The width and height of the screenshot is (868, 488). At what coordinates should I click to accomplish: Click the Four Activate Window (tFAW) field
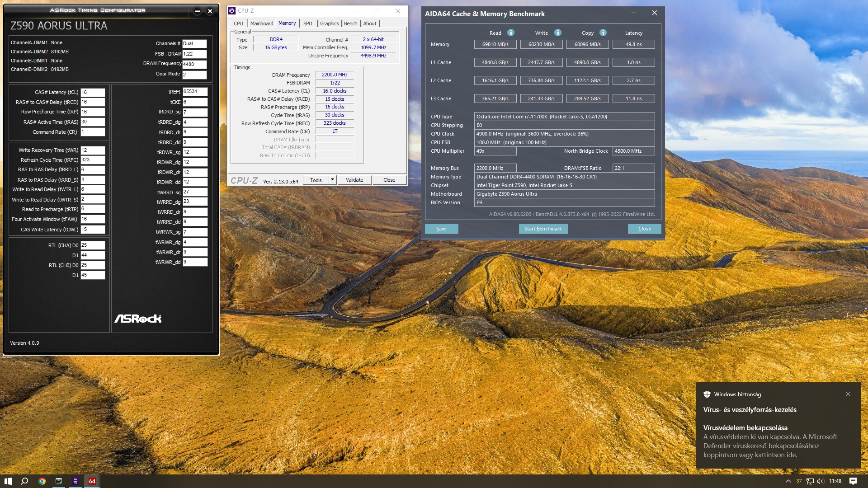tap(93, 219)
